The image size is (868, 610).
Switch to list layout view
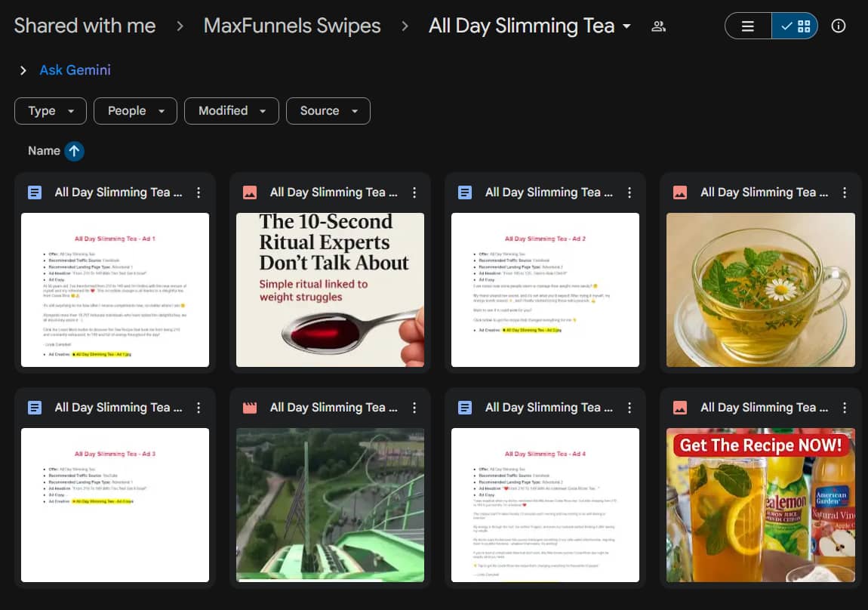click(x=748, y=26)
